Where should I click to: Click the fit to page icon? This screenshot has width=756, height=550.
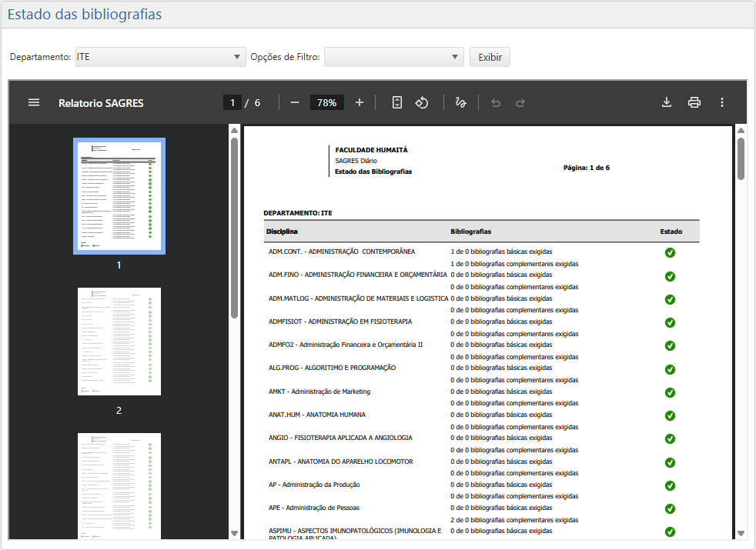tap(397, 102)
